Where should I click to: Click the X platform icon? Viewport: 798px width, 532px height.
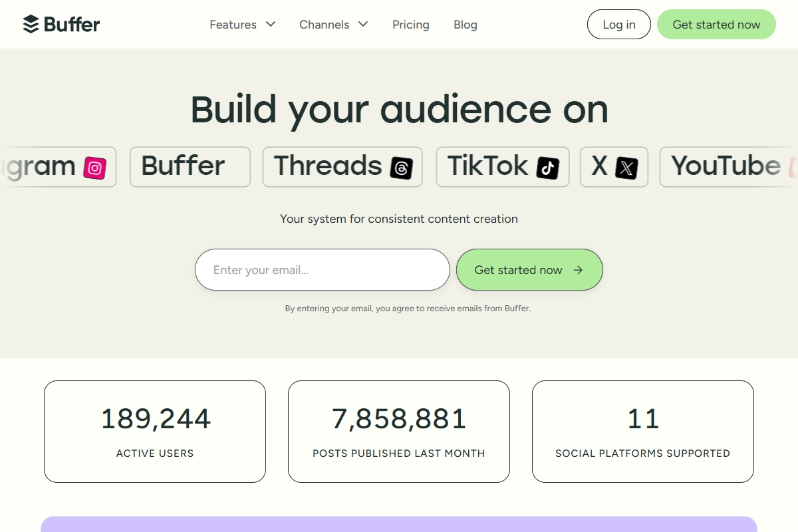click(626, 168)
